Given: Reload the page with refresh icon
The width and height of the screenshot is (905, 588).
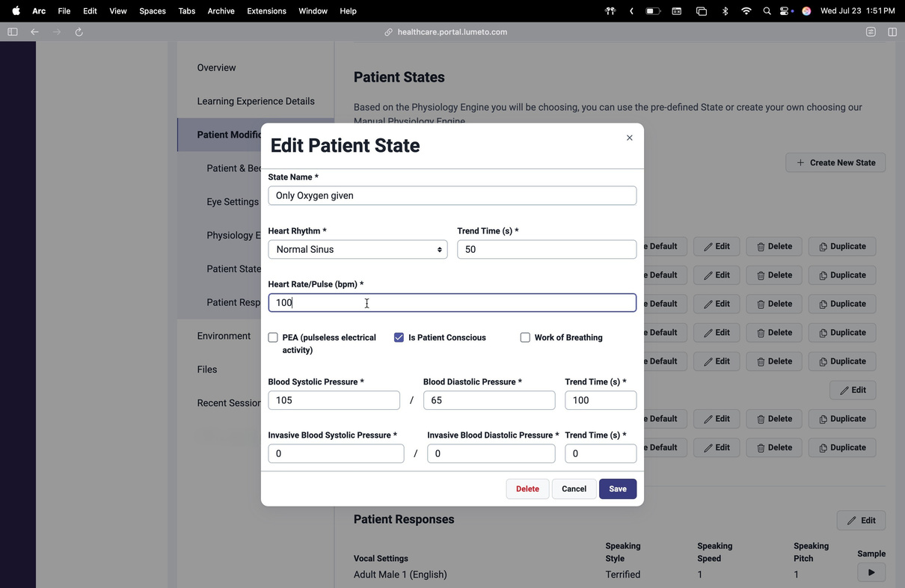Looking at the screenshot, I should pos(79,32).
